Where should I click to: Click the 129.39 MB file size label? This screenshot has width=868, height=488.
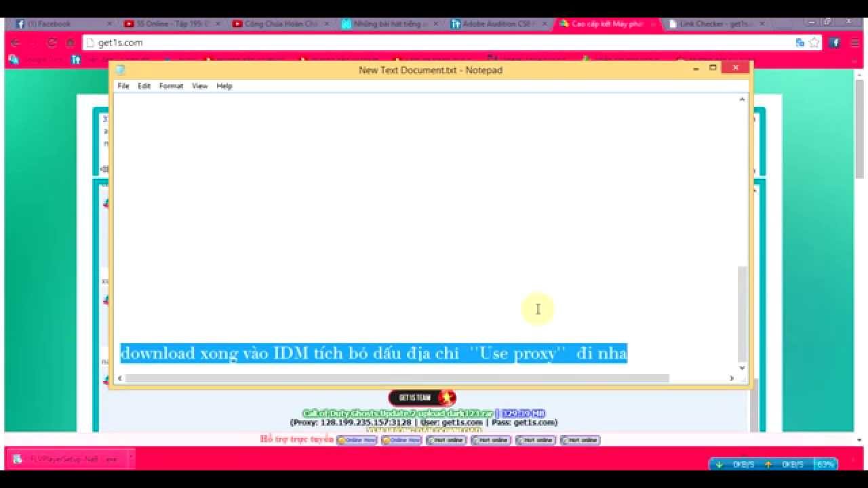[523, 413]
